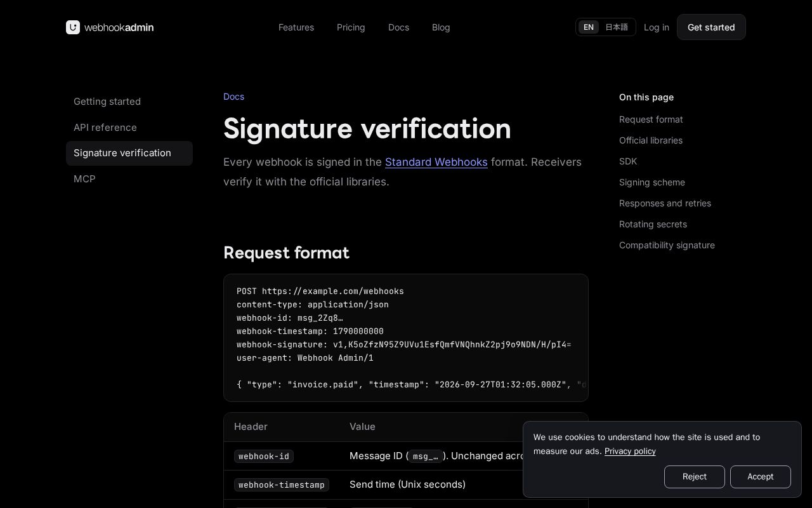The width and height of the screenshot is (812, 508).
Task: Click the content-type: application/json line
Action: click(x=313, y=305)
